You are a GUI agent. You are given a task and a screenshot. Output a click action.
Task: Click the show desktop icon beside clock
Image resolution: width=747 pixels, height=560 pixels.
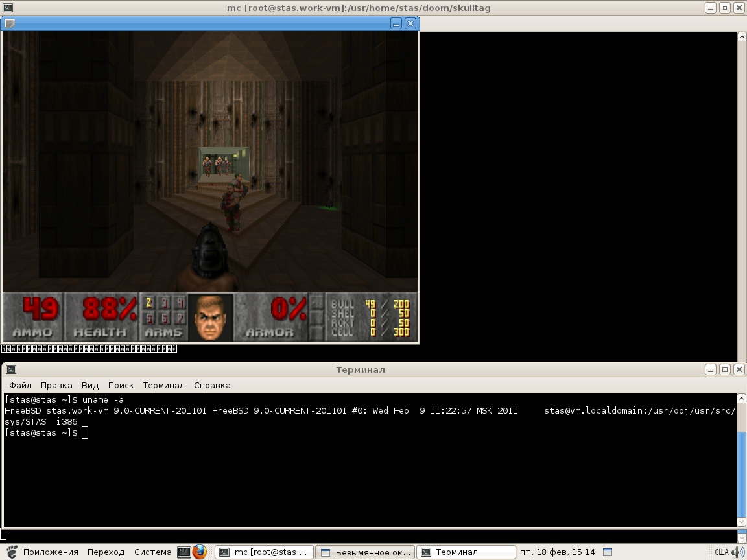click(x=607, y=552)
